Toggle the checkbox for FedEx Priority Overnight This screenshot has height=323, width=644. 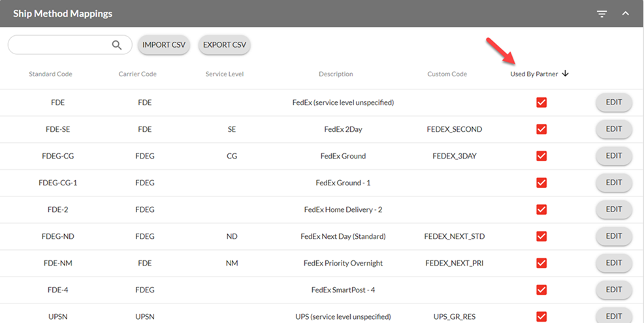click(541, 263)
